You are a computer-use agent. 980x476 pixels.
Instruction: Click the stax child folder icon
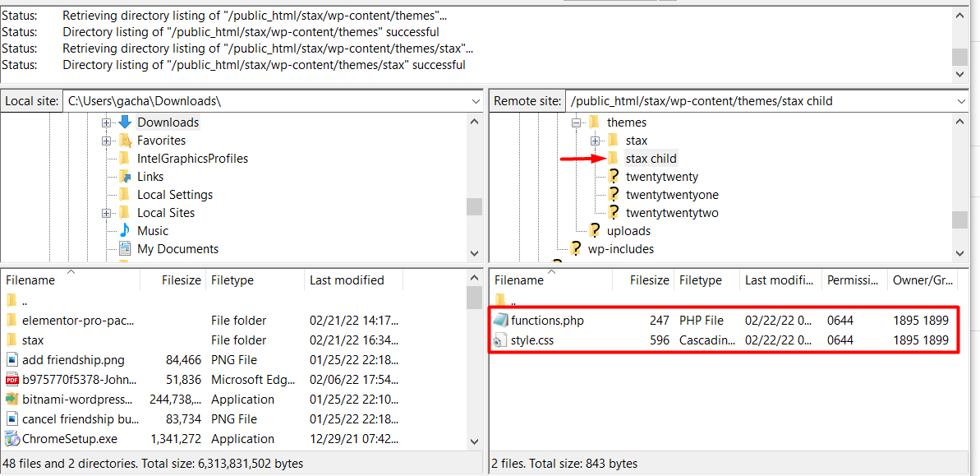click(614, 158)
